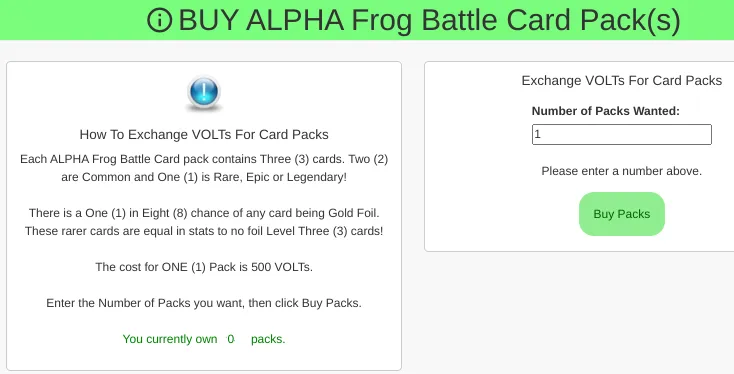Click the blue exclamation alert icon
The image size is (734, 374).
pyautogui.click(x=204, y=93)
